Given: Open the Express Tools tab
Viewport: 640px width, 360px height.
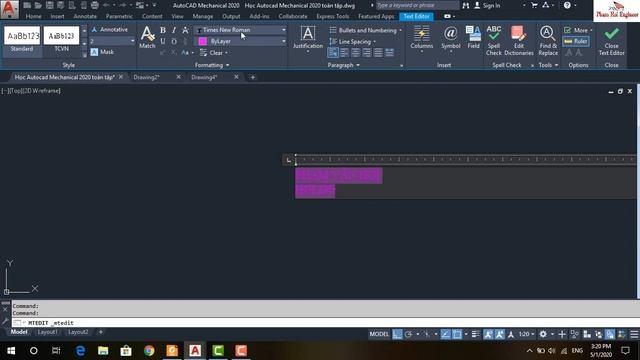Looking at the screenshot, I should coord(333,16).
